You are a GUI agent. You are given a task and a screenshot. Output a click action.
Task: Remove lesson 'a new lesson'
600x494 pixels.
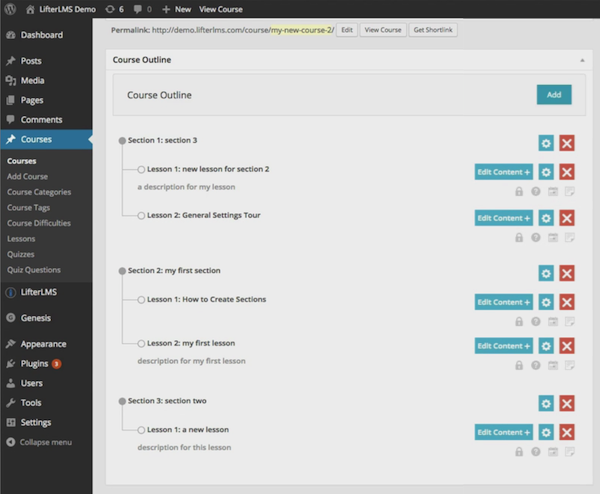[567, 432]
